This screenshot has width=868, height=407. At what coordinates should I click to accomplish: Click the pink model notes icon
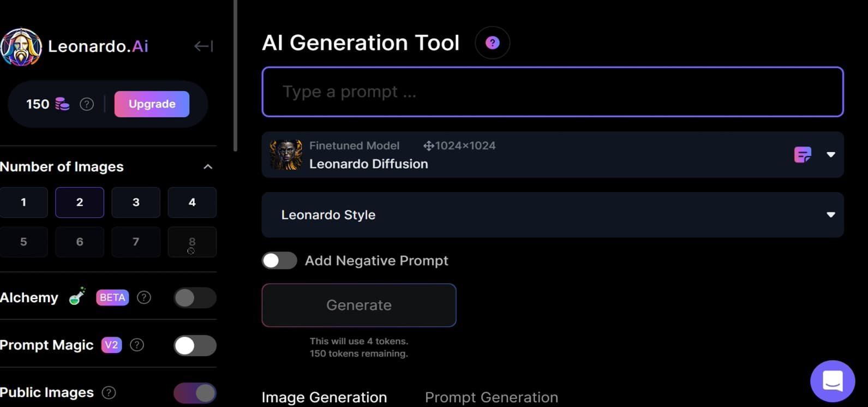point(803,155)
